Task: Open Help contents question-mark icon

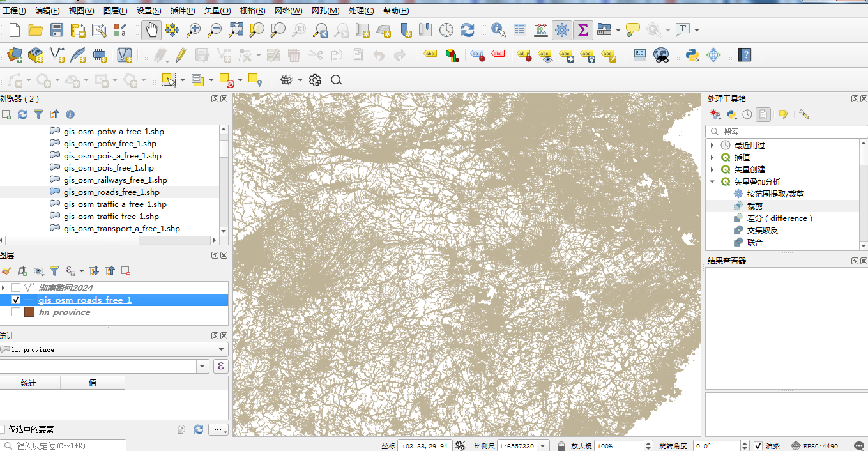Action: pos(744,55)
